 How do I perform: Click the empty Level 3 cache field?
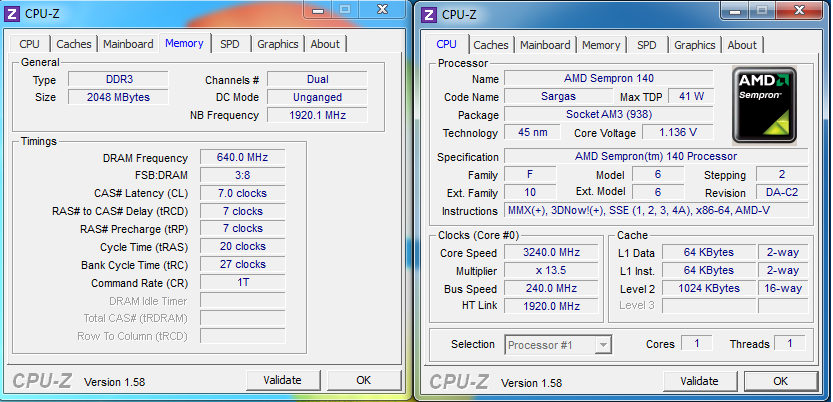click(x=709, y=306)
